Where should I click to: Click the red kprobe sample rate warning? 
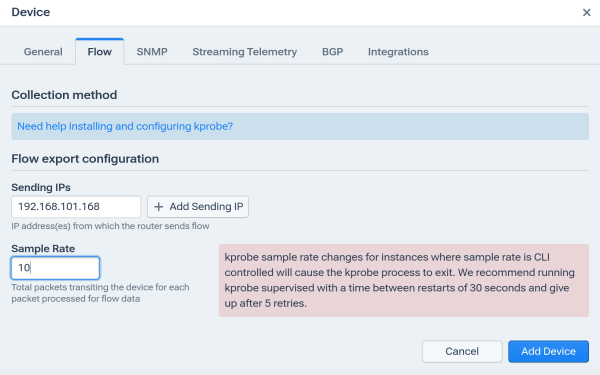point(404,280)
